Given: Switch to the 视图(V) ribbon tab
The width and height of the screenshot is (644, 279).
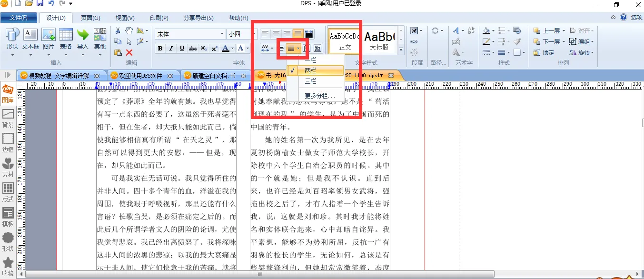Looking at the screenshot, I should pyautogui.click(x=125, y=18).
